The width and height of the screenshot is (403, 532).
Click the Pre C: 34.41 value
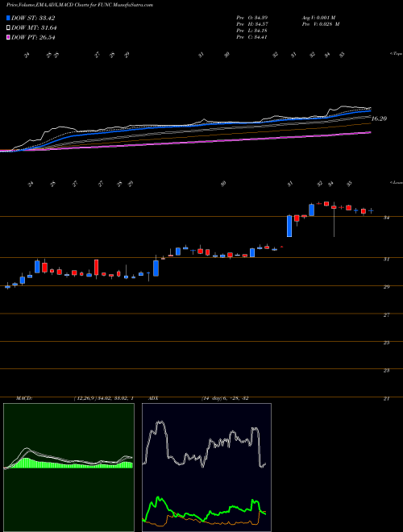[252, 37]
